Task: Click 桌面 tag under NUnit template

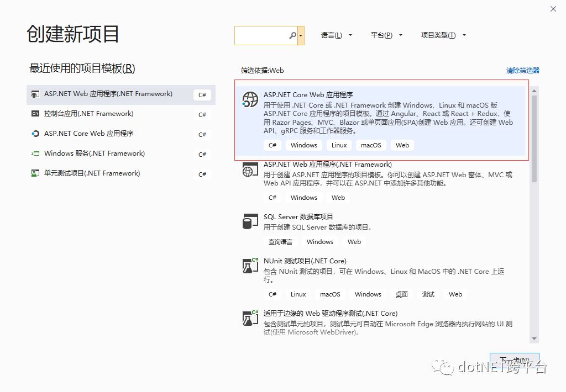Action: click(x=401, y=294)
